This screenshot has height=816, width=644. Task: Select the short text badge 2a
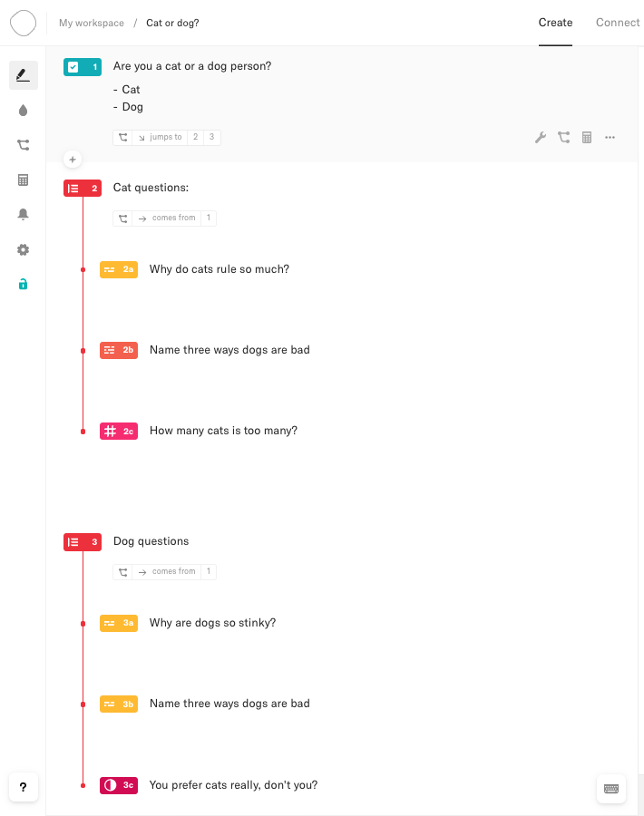[119, 269]
